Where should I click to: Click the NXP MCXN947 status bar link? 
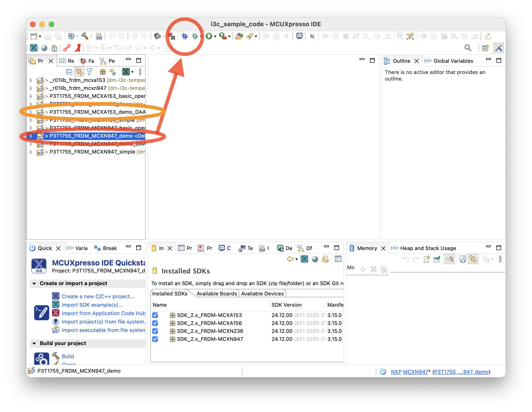tap(409, 372)
